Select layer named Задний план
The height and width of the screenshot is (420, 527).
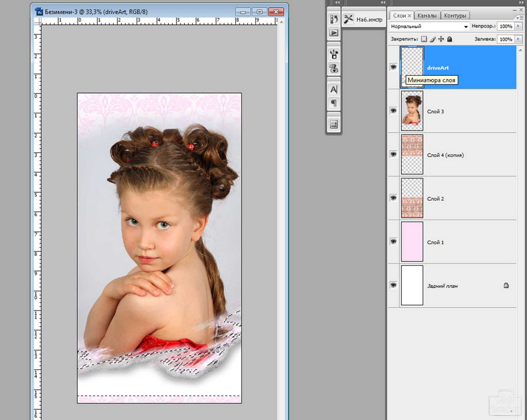pyautogui.click(x=442, y=286)
